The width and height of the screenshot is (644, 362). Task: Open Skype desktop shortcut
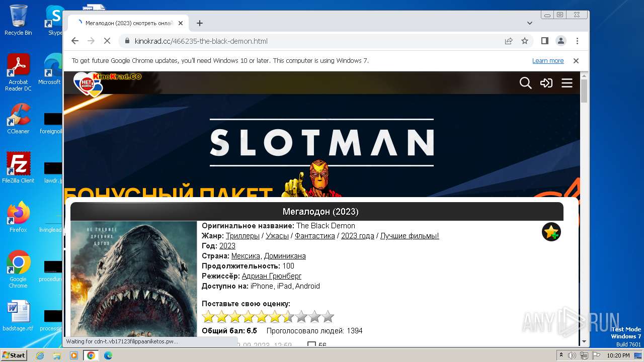(x=55, y=21)
